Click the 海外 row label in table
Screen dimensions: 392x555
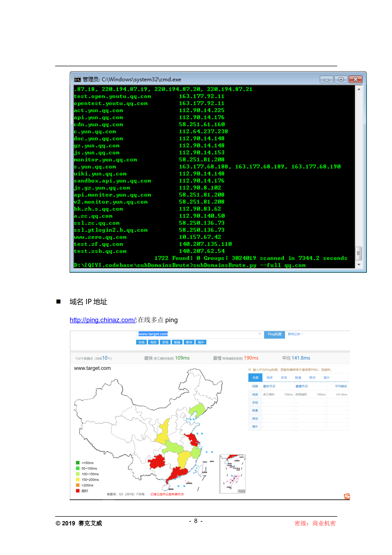coord(255,426)
